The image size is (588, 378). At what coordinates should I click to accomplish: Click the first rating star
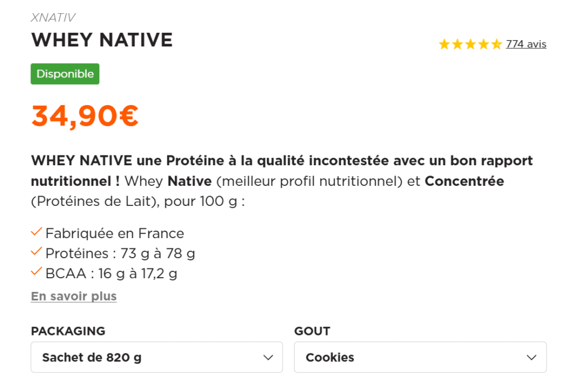(x=445, y=43)
